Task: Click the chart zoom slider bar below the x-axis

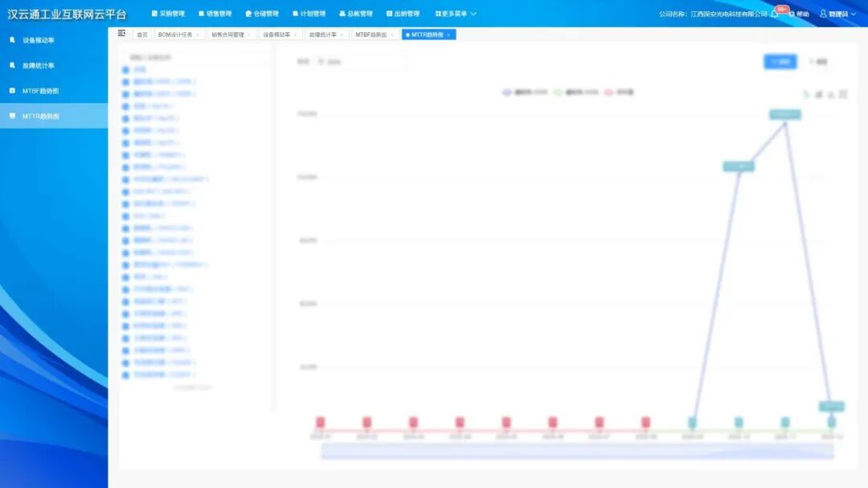Action: tap(577, 451)
